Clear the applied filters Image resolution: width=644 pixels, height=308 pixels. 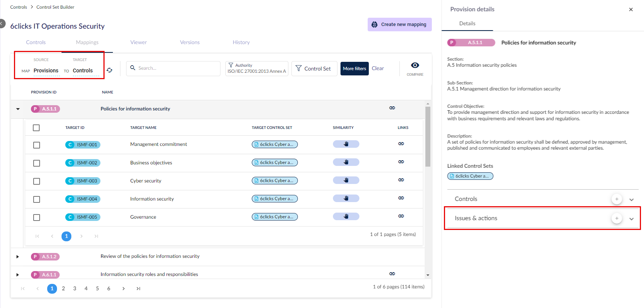pos(378,68)
